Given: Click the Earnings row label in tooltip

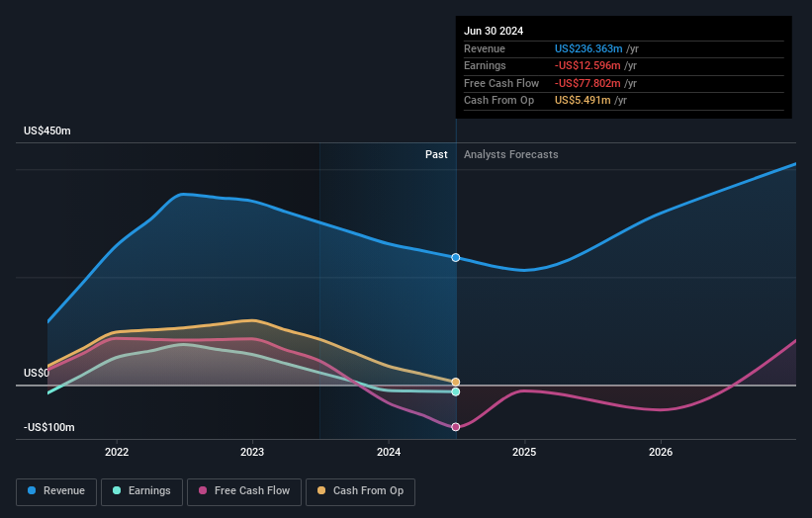Looking at the screenshot, I should click(x=485, y=65).
